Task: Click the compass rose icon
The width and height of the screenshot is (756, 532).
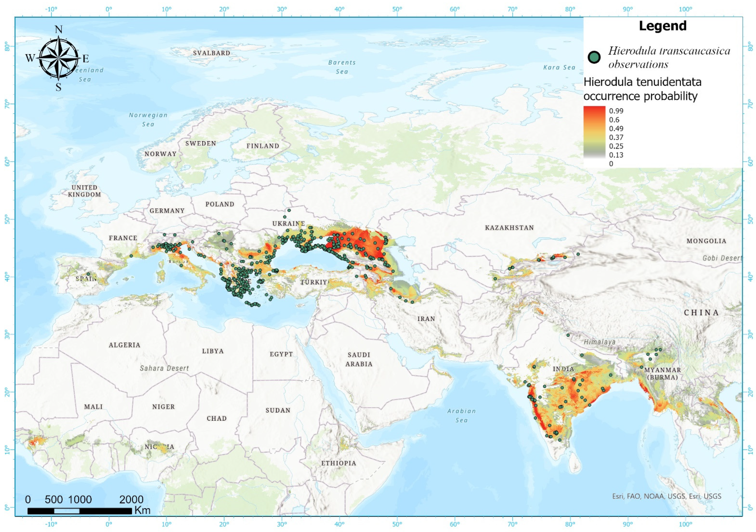Action: point(59,58)
